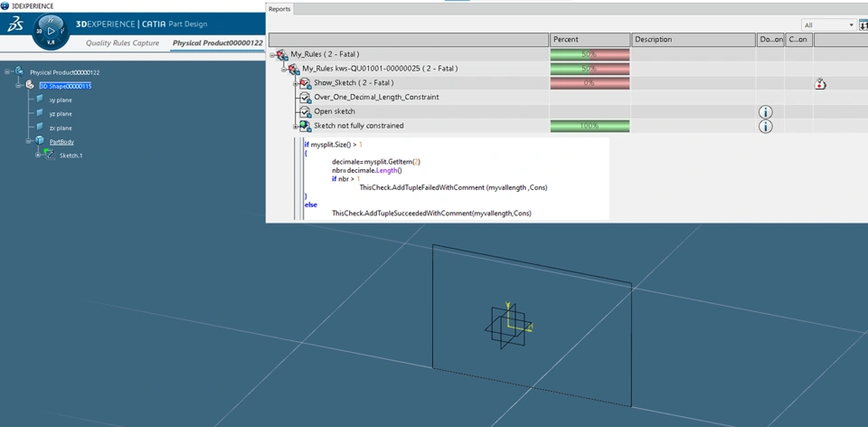Click the AddTupleFailedWithComment code line
868x427 pixels.
[x=453, y=187]
